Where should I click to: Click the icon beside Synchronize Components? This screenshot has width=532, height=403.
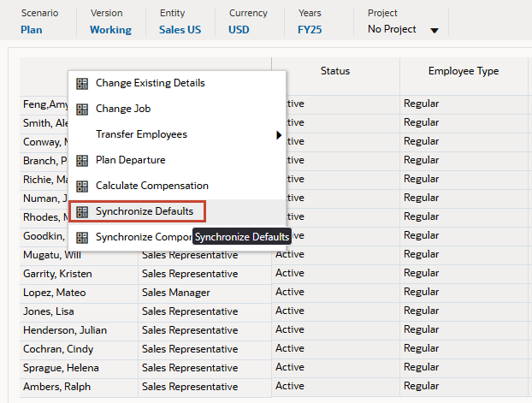(x=82, y=238)
